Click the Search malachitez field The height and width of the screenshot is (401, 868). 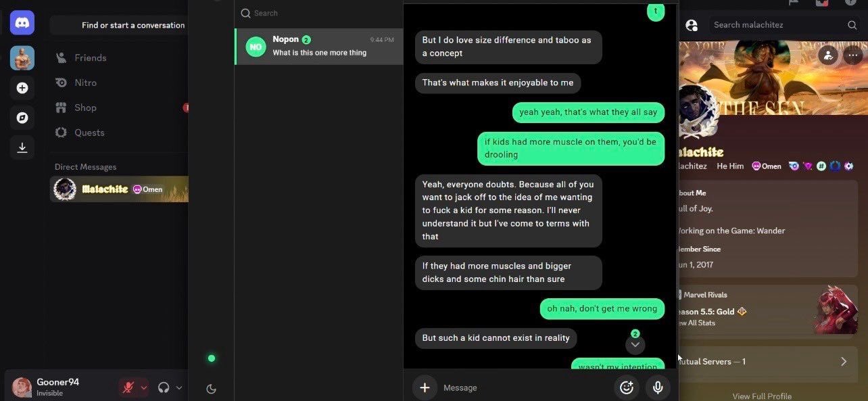point(784,25)
